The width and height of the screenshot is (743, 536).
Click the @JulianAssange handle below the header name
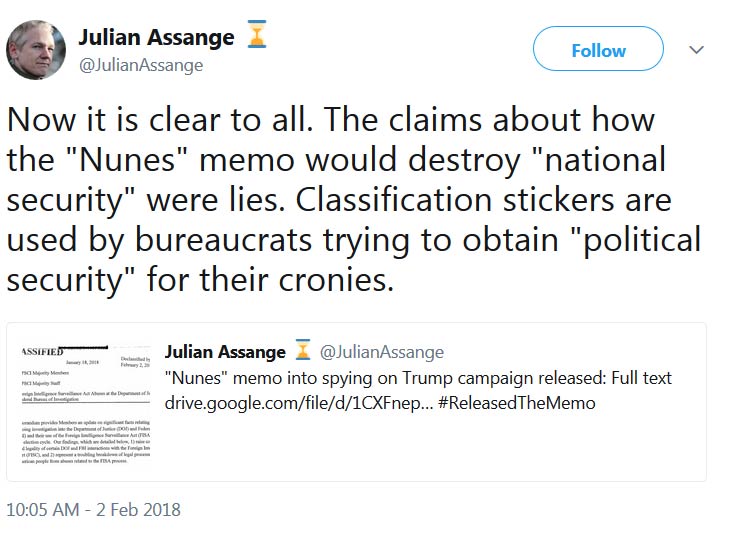point(141,66)
